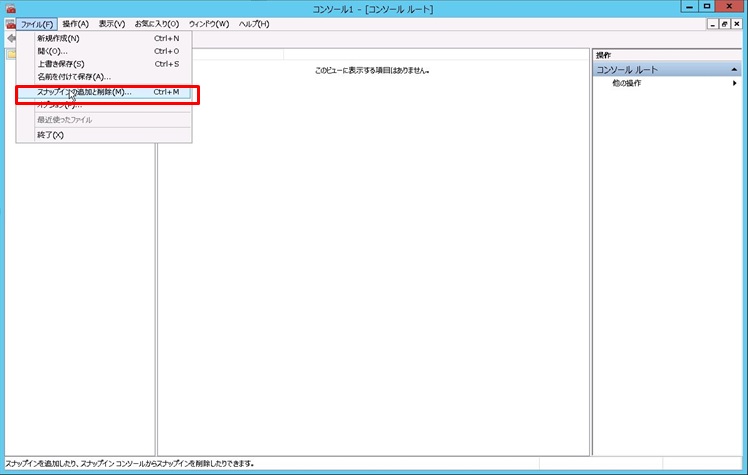The image size is (748, 475).
Task: Click the back arrow toolbar icon
Action: click(10, 38)
